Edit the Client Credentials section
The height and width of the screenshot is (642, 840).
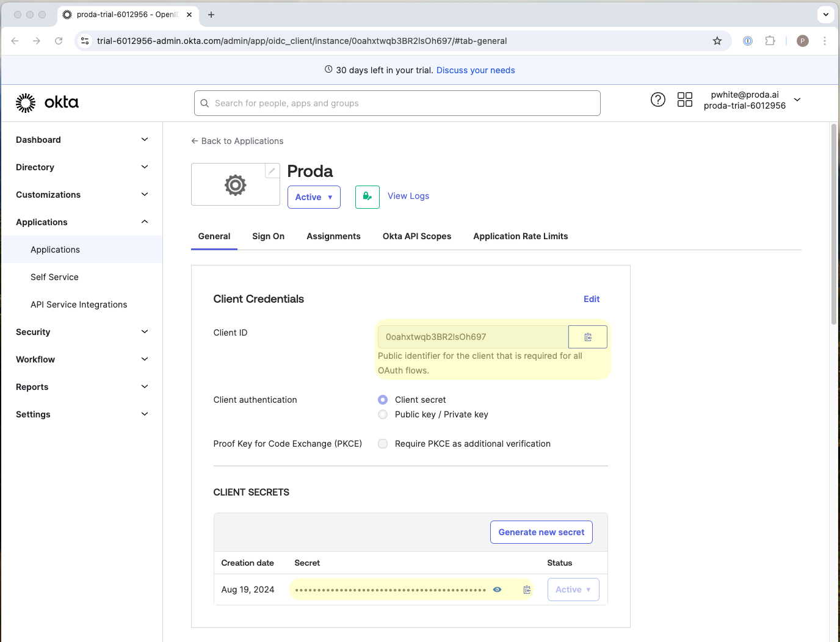(x=591, y=299)
